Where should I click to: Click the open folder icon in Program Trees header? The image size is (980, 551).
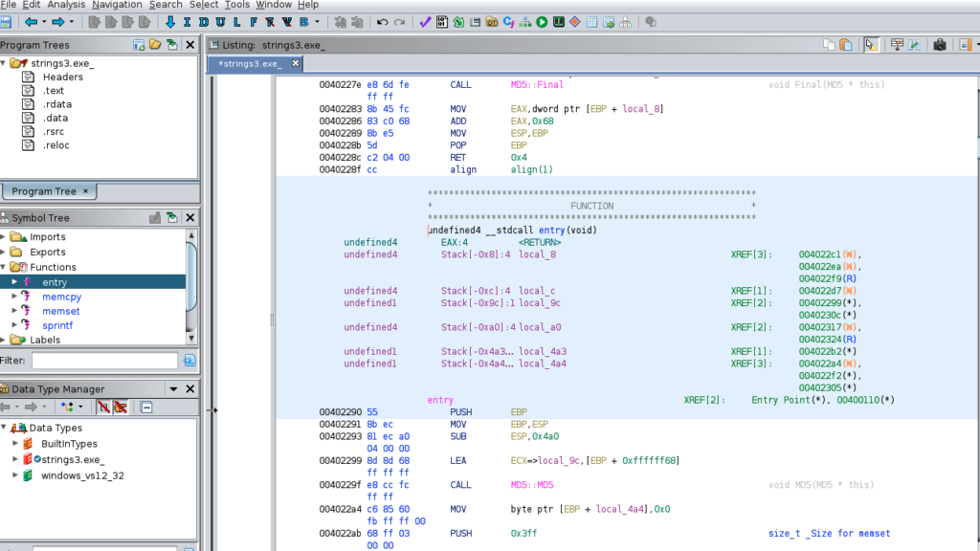point(155,45)
